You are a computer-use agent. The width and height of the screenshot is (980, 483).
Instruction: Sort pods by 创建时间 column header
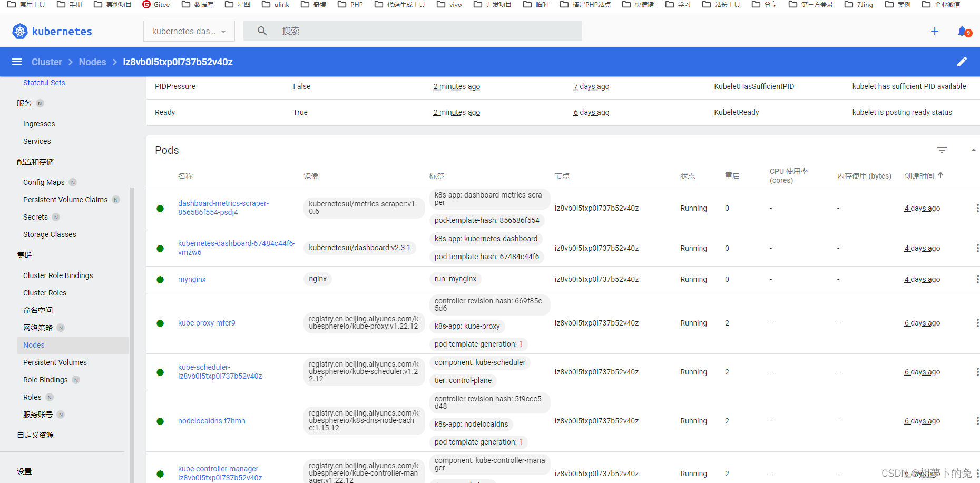[919, 176]
